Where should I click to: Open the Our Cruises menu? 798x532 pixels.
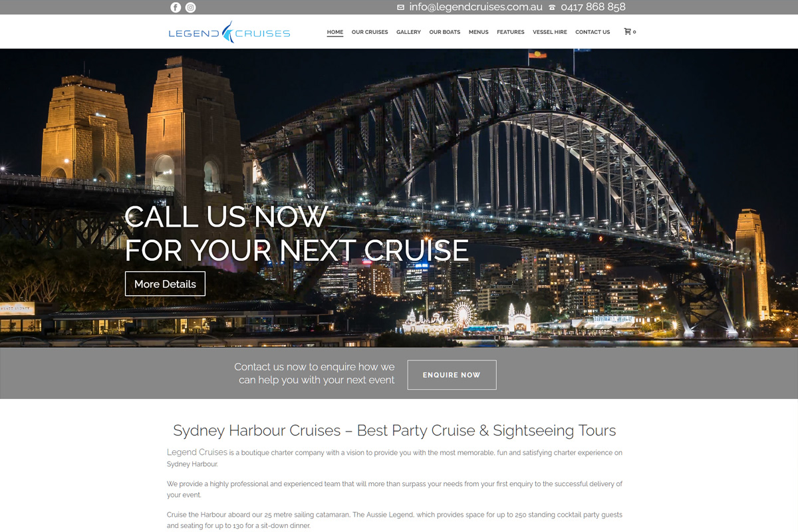pos(370,32)
